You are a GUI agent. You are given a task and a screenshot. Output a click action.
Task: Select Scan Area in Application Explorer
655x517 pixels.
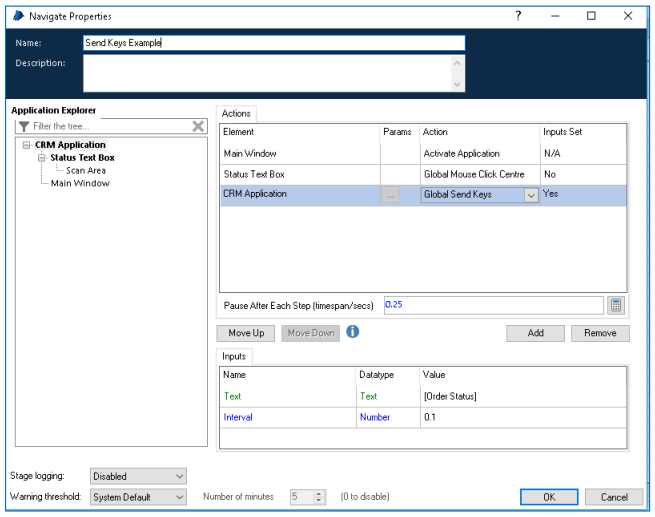(85, 171)
